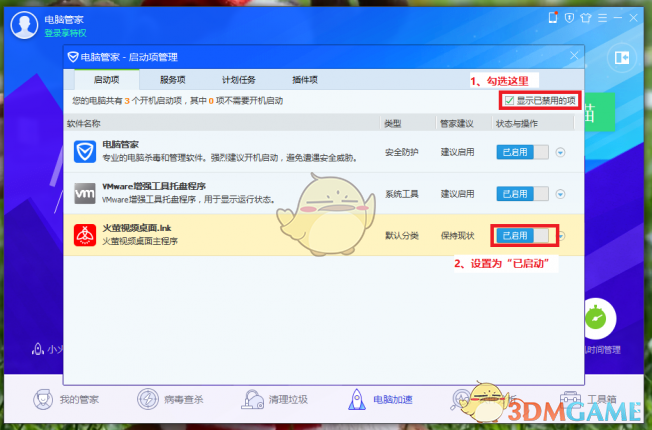Viewport: 652px width, 430px height.
Task: Click 登录享特权 login link
Action: (x=65, y=33)
